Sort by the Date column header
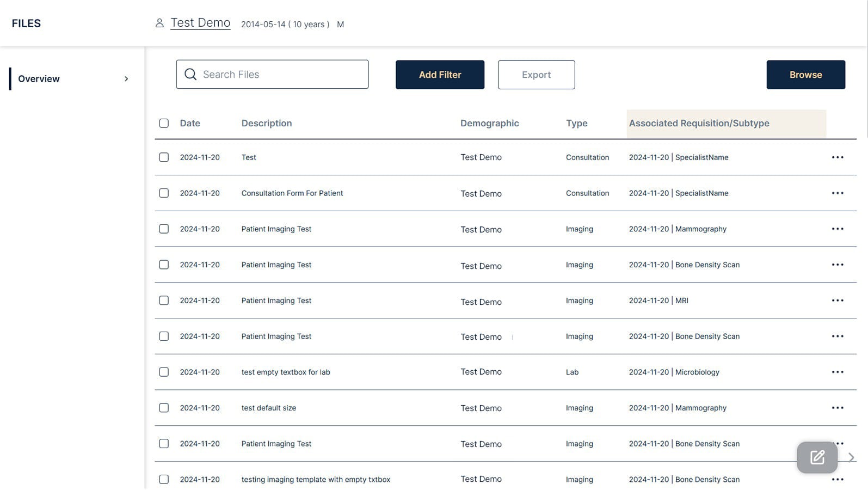 pyautogui.click(x=190, y=123)
